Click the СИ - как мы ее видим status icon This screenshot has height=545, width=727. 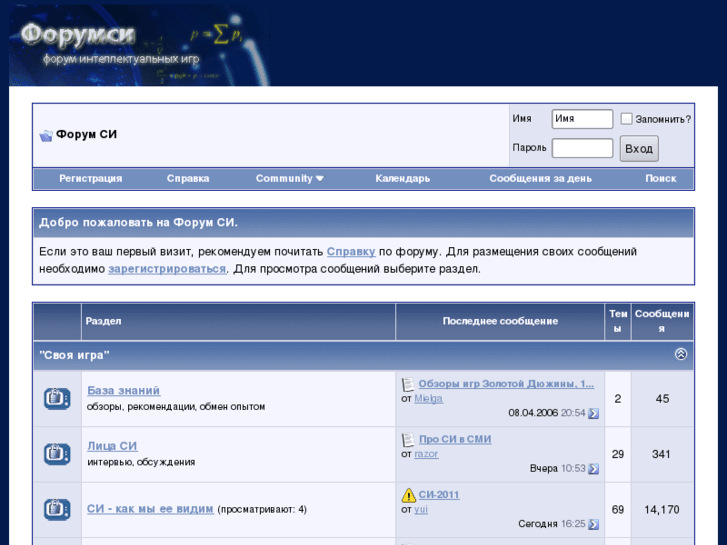(x=57, y=509)
